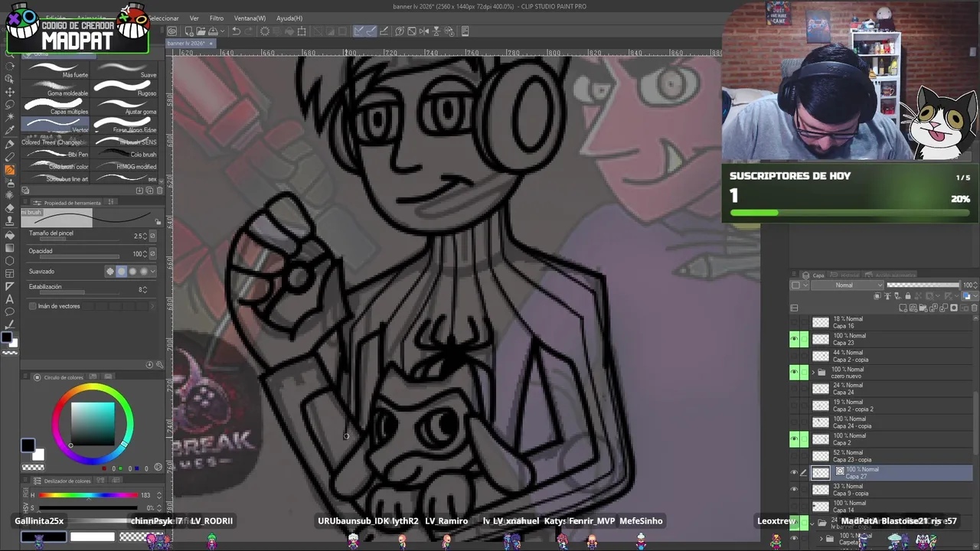Select the Pencil tool
This screenshot has width=980, height=551.
[x=10, y=157]
